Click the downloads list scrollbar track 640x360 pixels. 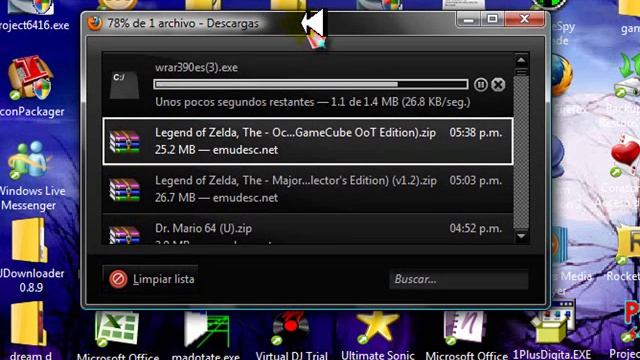pos(521,153)
